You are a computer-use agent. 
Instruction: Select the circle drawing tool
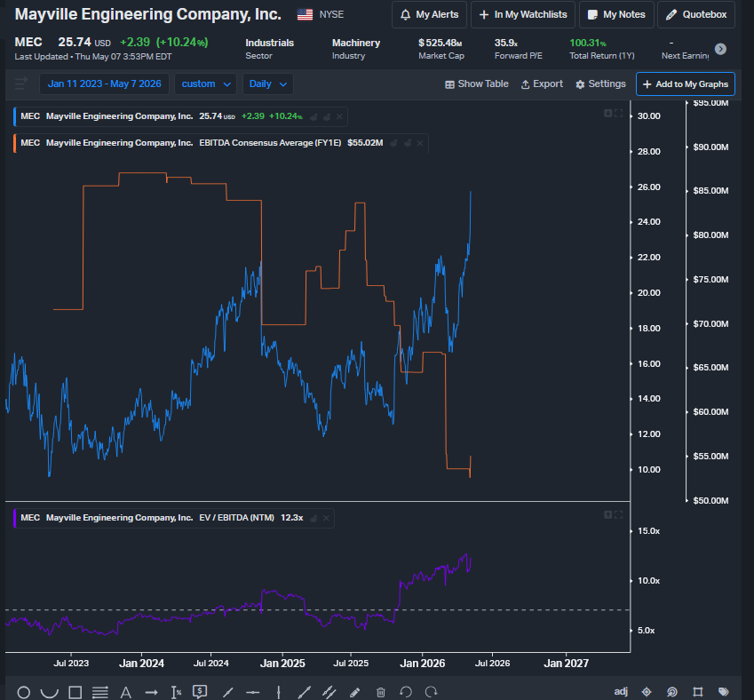[x=24, y=692]
